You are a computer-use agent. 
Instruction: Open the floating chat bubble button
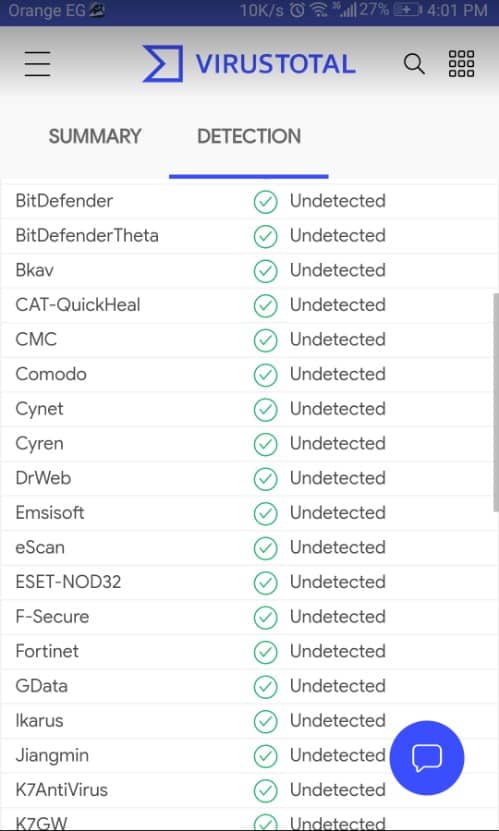427,758
